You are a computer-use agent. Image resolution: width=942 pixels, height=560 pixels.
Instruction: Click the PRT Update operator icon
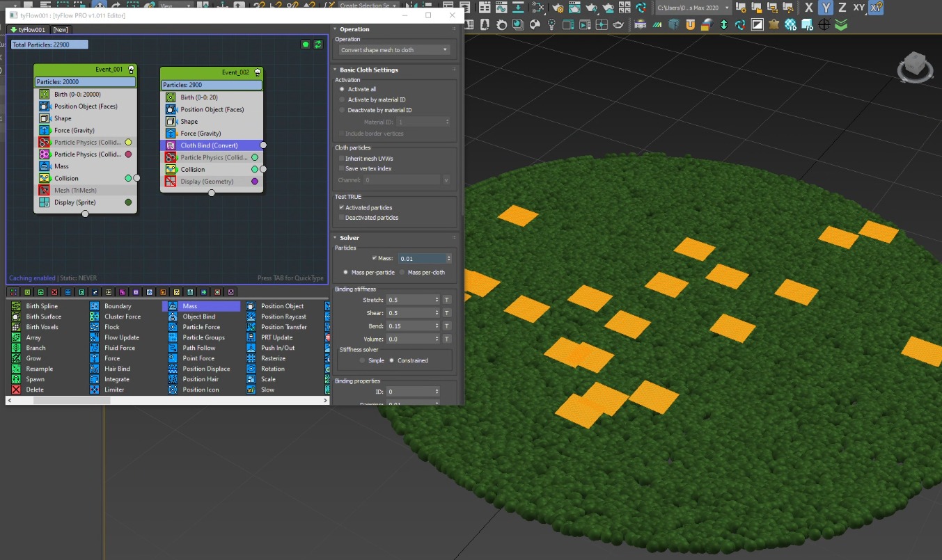251,337
